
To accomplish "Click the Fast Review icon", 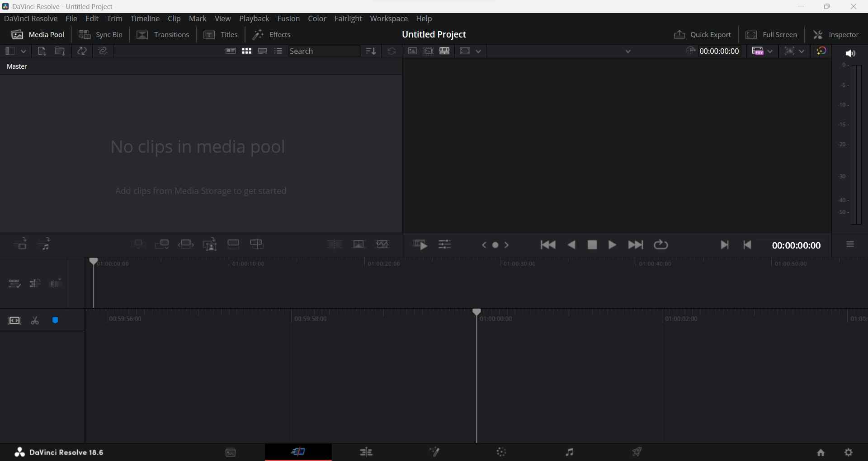I will coord(420,245).
